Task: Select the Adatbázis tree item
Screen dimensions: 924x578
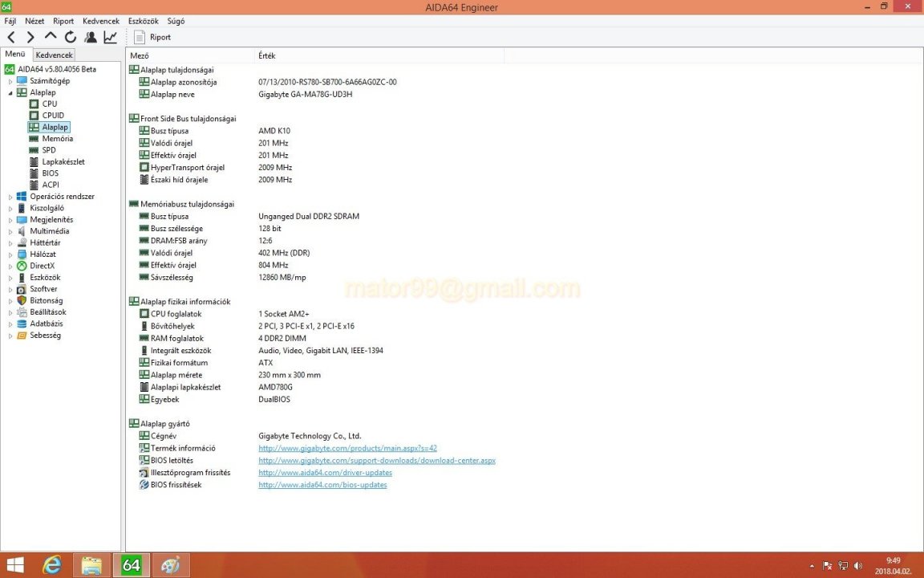Action: click(46, 324)
